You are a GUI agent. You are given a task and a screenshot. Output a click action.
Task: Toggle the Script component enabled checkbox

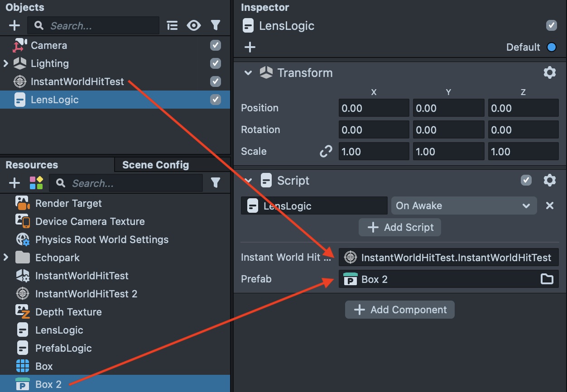coord(526,180)
